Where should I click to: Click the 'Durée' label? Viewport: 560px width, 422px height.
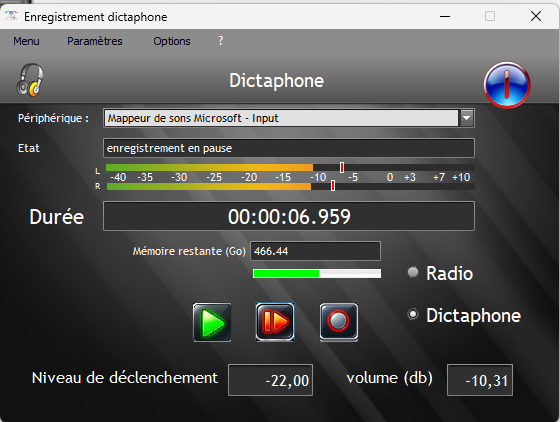coord(57,217)
